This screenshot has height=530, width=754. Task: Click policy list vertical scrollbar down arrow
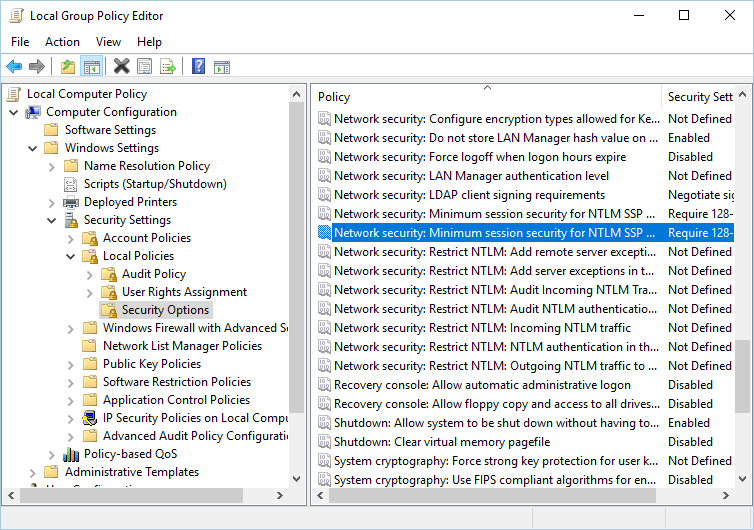coord(742,479)
